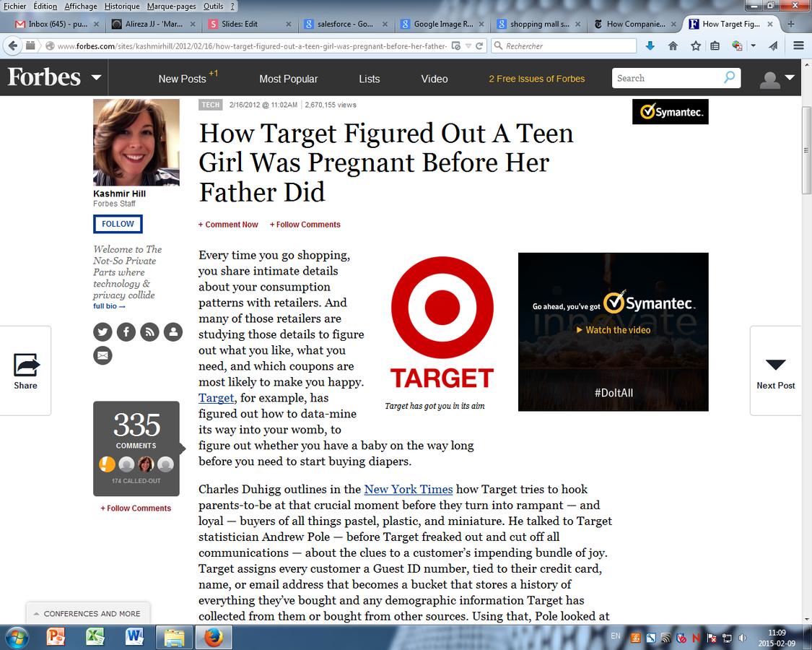Viewport: 812px width, 650px height.
Task: Open the Video nav item
Action: pyautogui.click(x=434, y=79)
